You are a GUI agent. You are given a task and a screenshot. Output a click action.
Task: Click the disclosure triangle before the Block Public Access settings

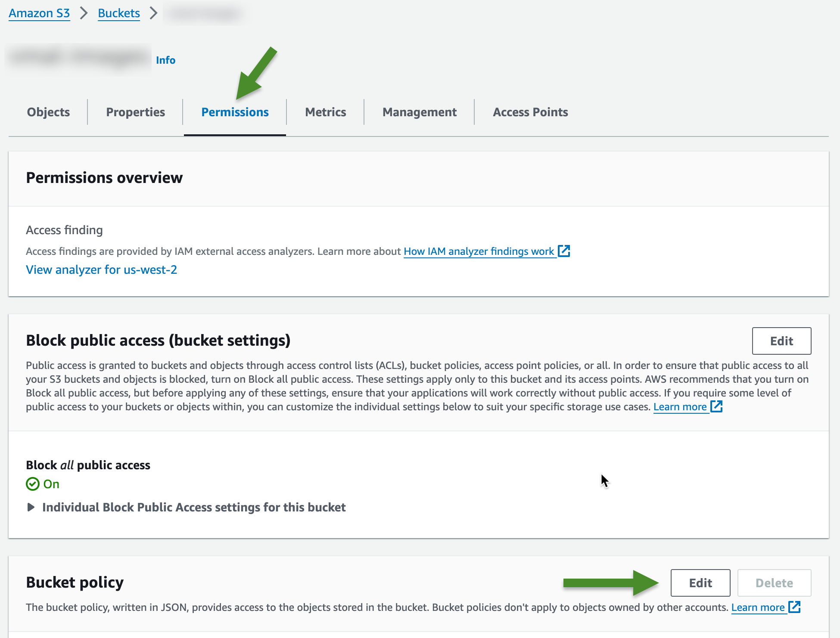(31, 507)
